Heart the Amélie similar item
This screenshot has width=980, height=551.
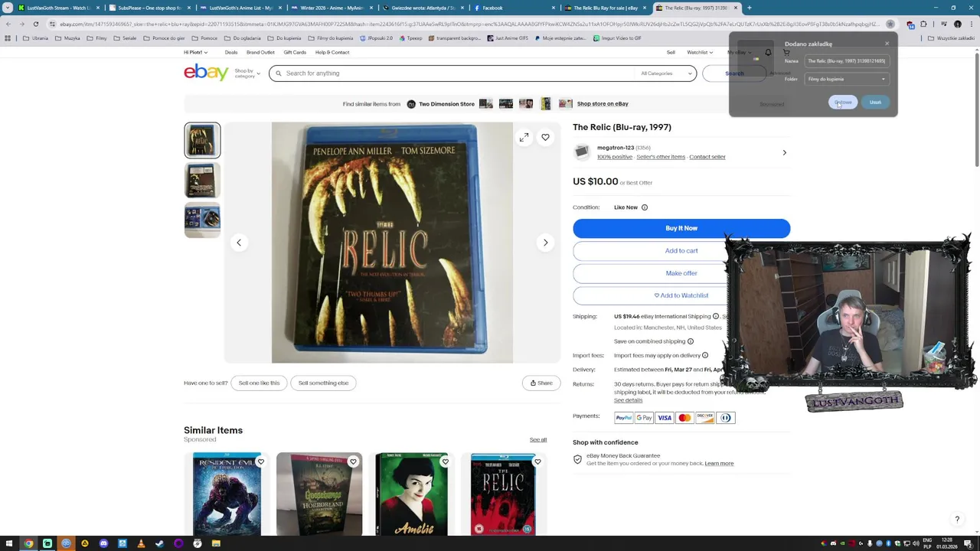tap(445, 461)
